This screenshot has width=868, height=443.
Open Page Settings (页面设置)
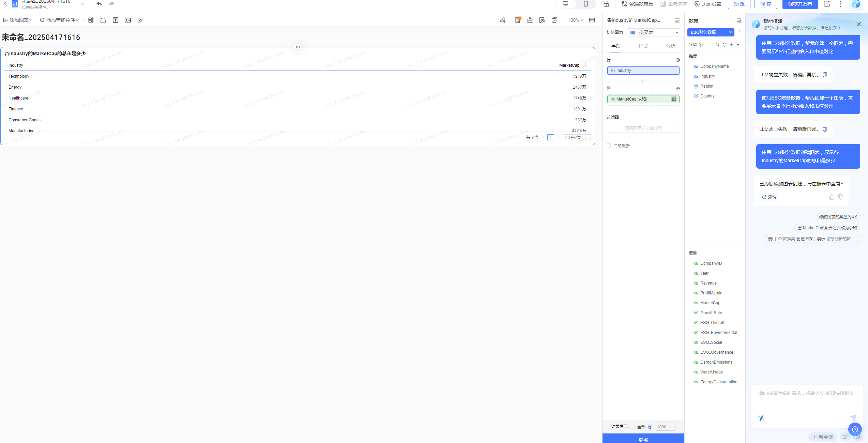[708, 4]
